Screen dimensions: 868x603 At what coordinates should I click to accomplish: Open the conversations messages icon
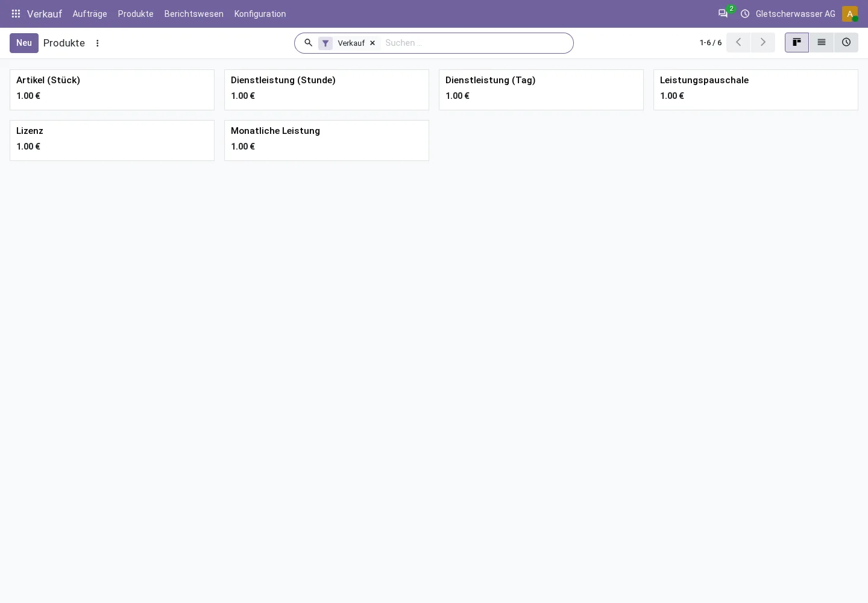pos(723,14)
